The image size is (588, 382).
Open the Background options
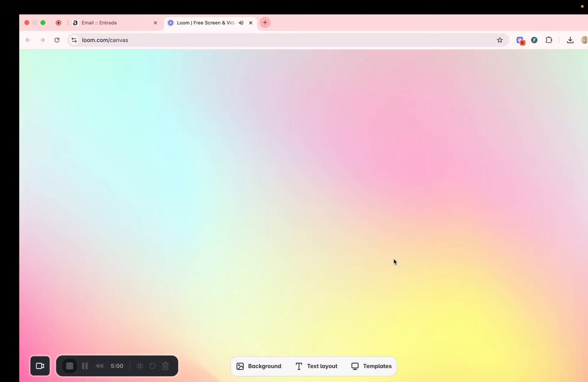[259, 366]
